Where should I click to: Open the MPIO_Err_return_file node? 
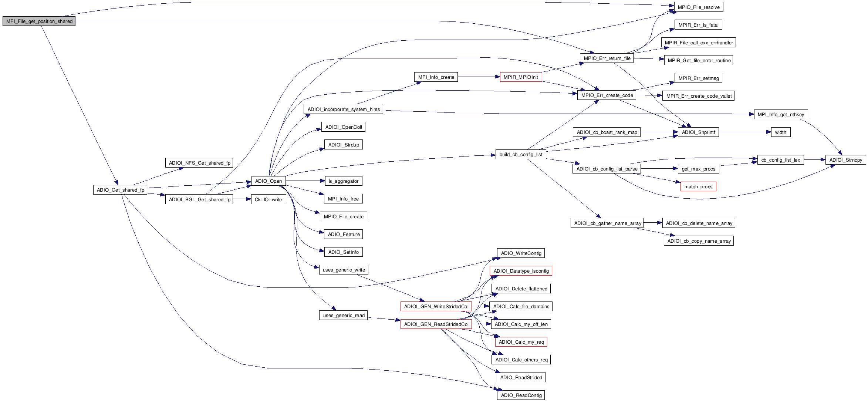tap(607, 58)
